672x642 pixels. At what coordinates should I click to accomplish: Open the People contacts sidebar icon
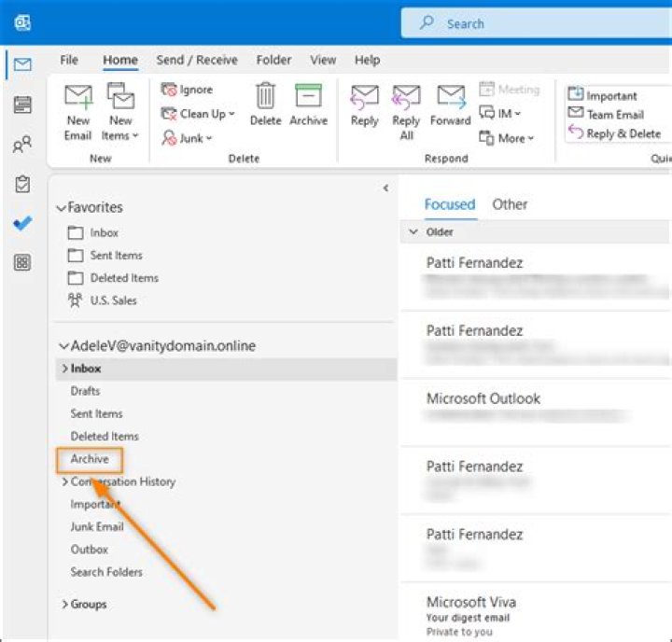click(x=23, y=145)
